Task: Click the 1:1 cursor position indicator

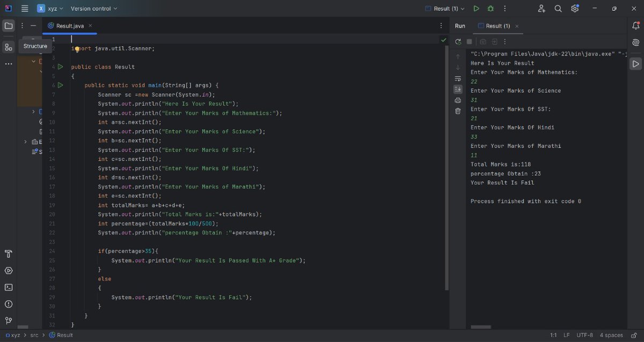Action: point(553,335)
